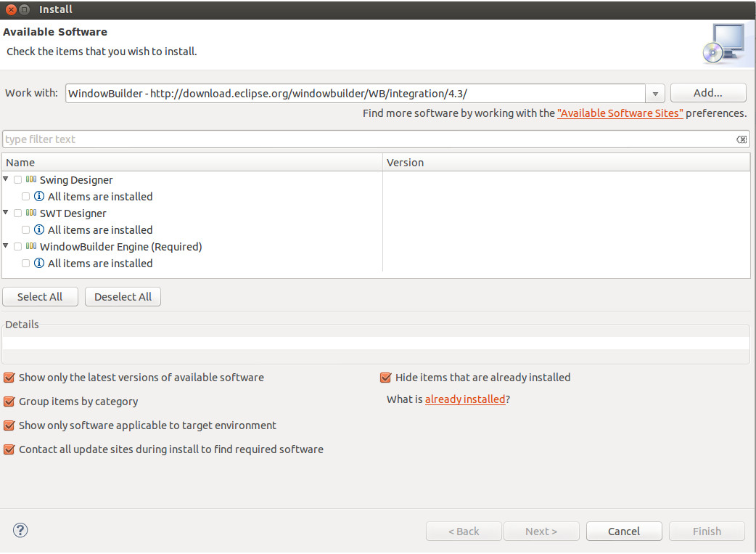Click the Swing Designer category icon
The width and height of the screenshot is (756, 554).
click(x=31, y=179)
